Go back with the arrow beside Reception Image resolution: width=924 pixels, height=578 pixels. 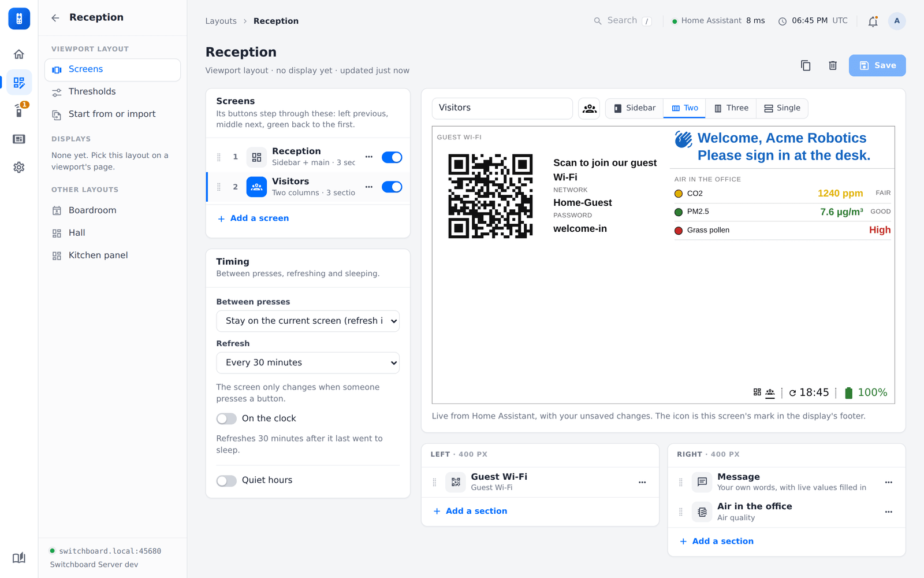pos(55,18)
